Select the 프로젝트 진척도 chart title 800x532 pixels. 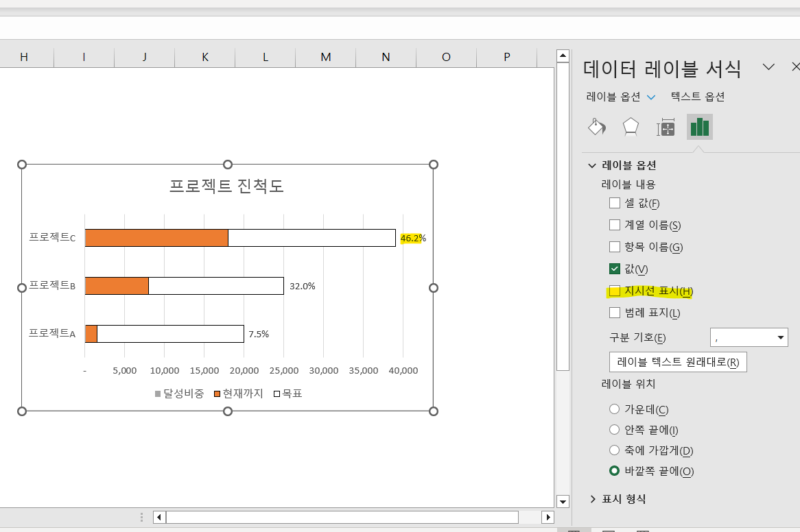[x=227, y=185]
